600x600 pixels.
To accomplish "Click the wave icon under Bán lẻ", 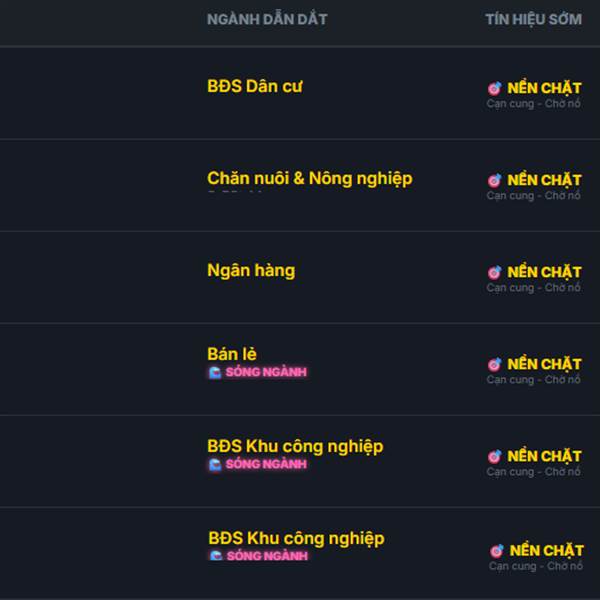I will point(214,372).
